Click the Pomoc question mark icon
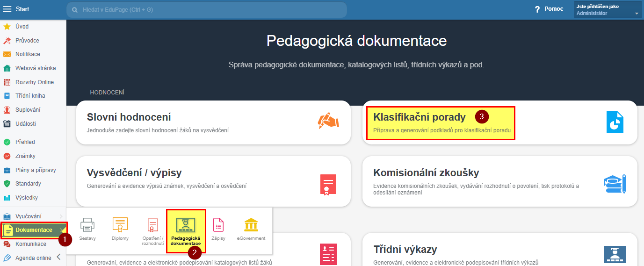Image resolution: width=644 pixels, height=266 pixels. pyautogui.click(x=537, y=9)
